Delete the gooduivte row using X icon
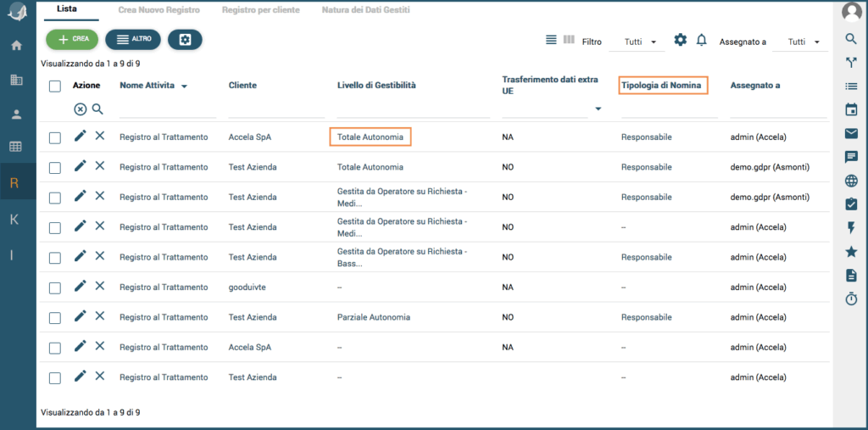The height and width of the screenshot is (430, 868). point(100,286)
